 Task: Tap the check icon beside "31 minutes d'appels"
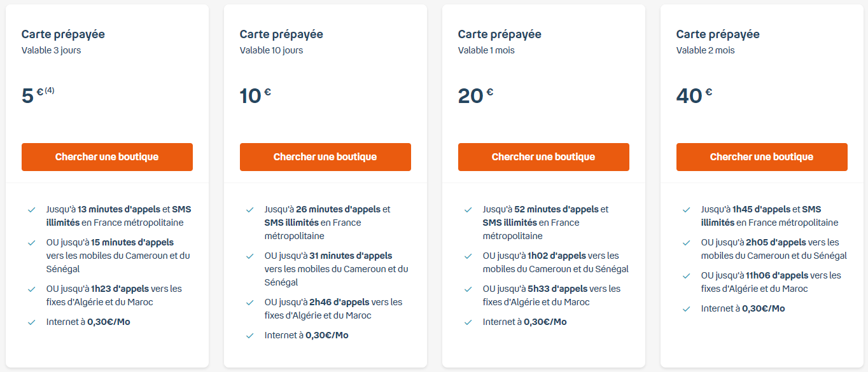250,256
